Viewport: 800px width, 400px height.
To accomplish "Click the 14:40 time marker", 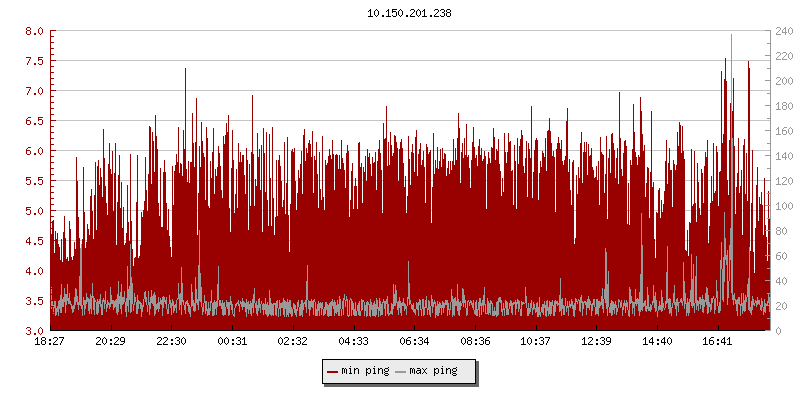I will (657, 342).
